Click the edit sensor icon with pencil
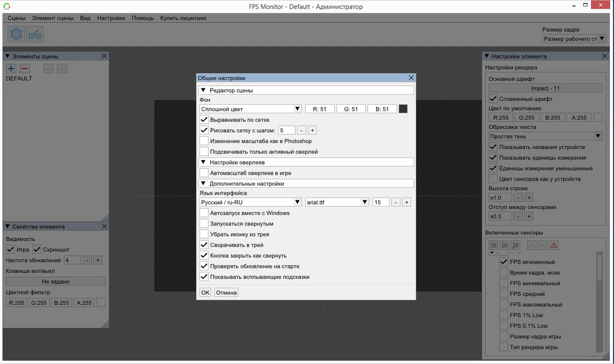The height and width of the screenshot is (364, 614). pos(516,245)
